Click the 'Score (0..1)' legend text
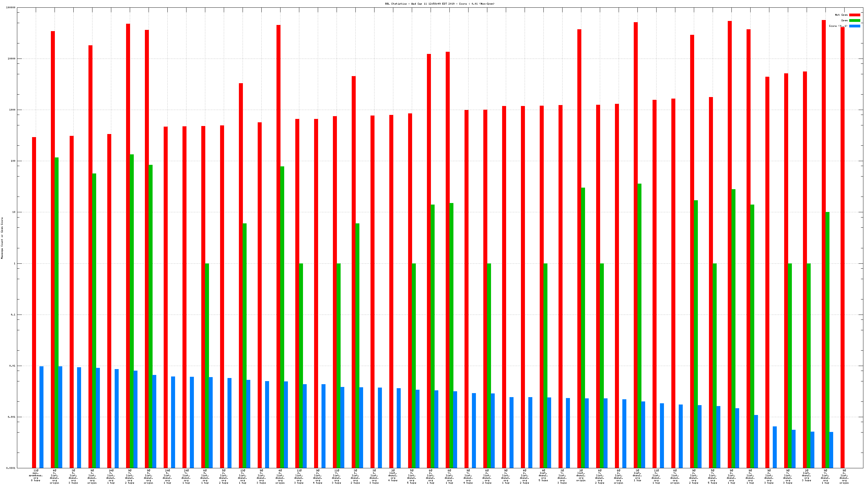The image size is (868, 488). 838,26
